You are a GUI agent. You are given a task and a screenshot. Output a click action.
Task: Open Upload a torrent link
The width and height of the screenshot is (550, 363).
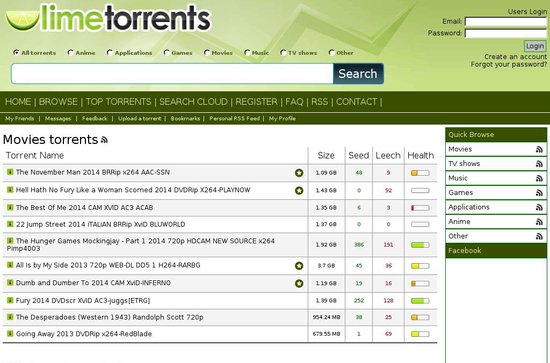tap(140, 119)
